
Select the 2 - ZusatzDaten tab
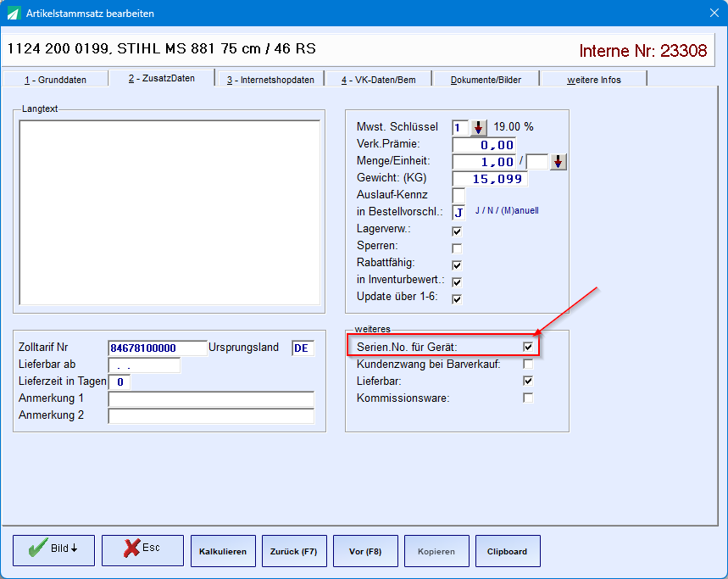pos(162,78)
